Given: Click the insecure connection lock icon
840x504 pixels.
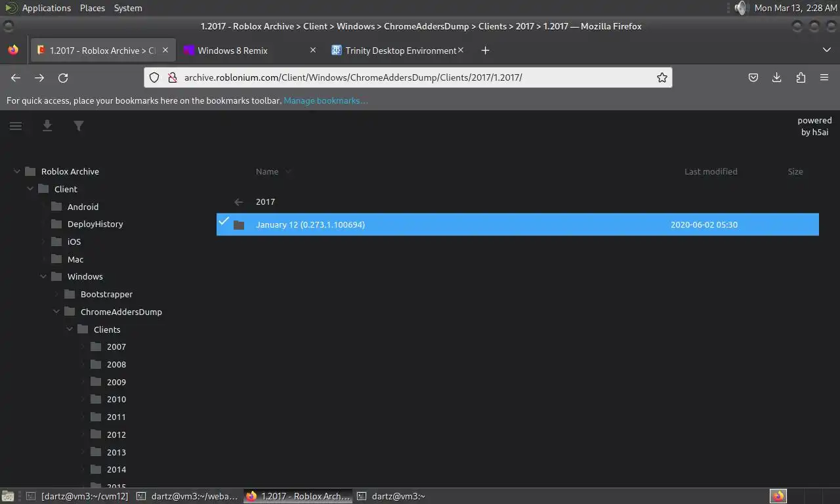Looking at the screenshot, I should [172, 77].
